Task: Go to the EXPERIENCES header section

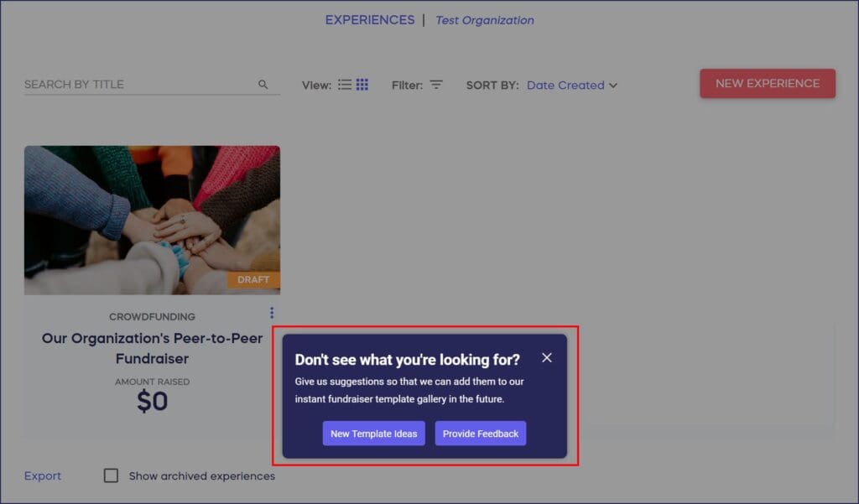Action: pos(370,20)
